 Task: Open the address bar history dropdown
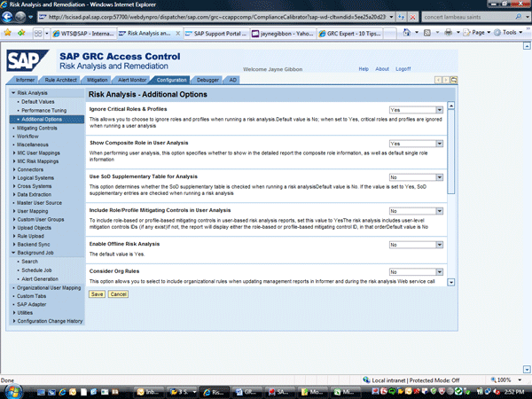tap(391, 17)
